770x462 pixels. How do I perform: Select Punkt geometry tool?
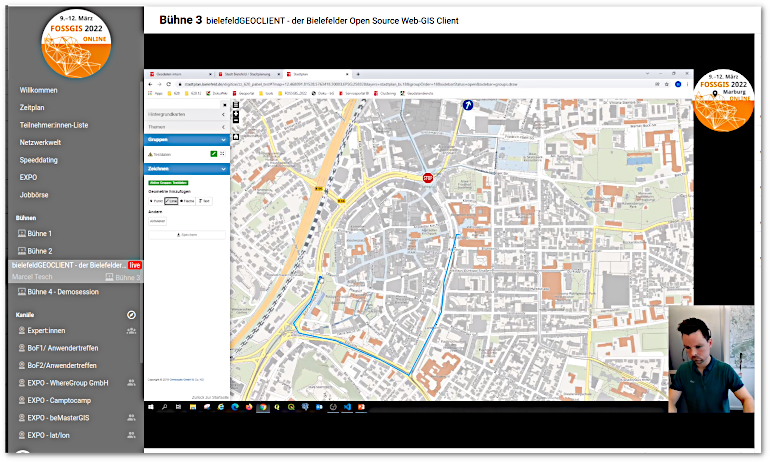point(156,201)
